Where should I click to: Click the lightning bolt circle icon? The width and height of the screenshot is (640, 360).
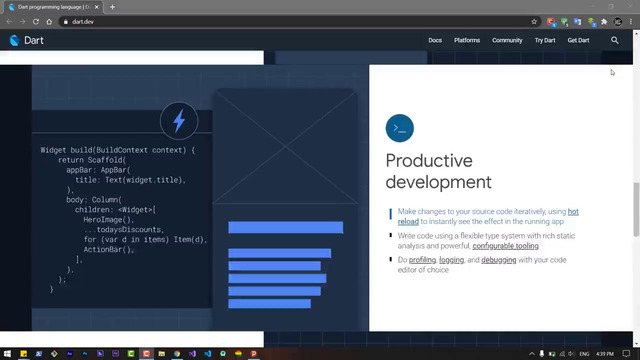click(179, 121)
